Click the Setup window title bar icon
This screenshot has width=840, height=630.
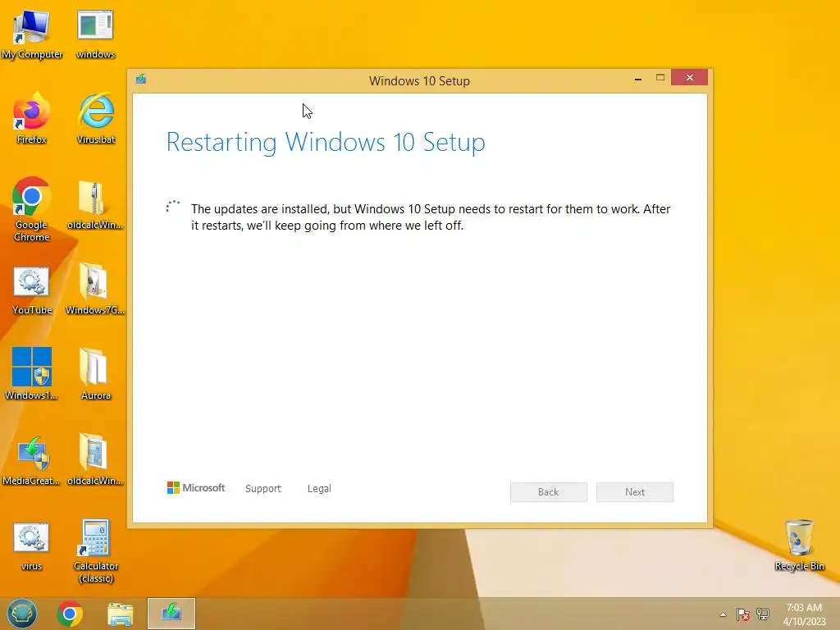(x=141, y=80)
